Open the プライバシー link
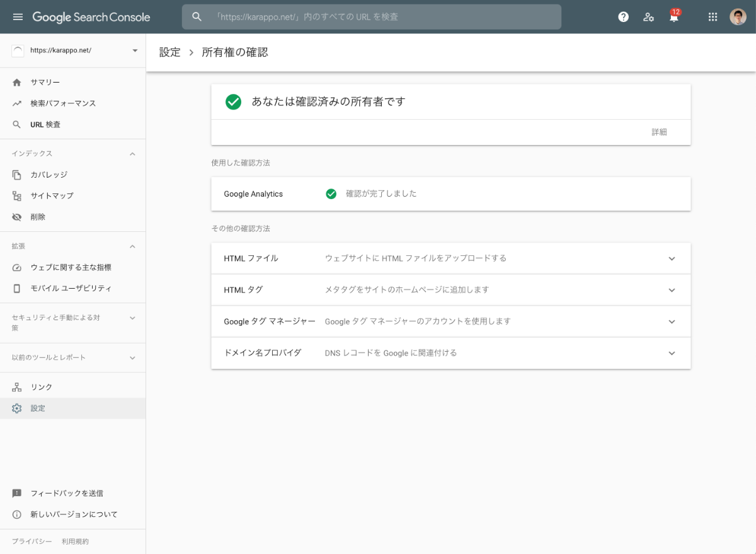The image size is (756, 554). [x=31, y=541]
